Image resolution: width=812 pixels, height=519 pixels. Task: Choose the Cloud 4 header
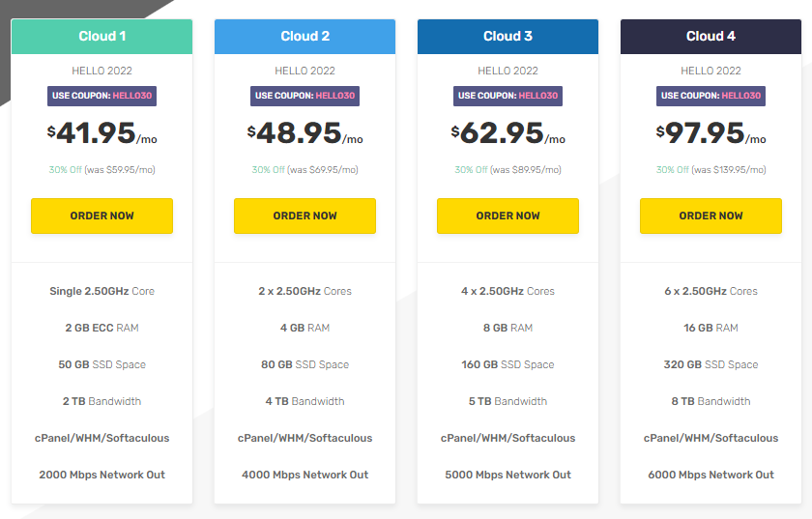pyautogui.click(x=710, y=37)
